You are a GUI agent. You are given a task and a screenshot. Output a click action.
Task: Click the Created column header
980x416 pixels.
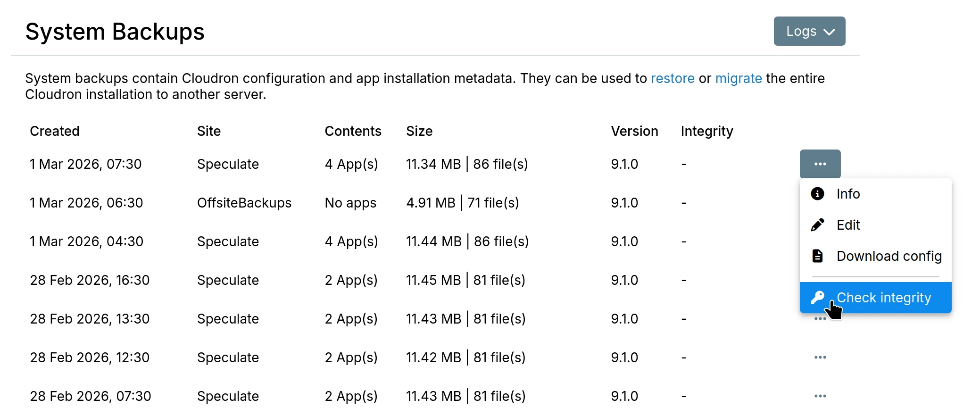[x=55, y=131]
